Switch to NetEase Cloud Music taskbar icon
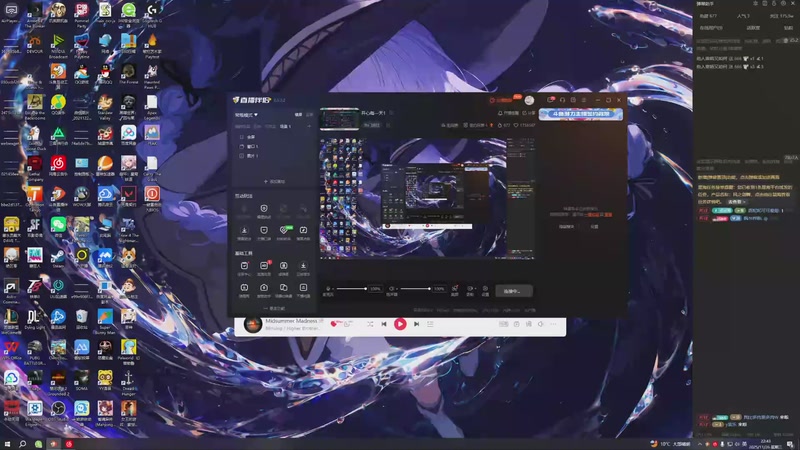The width and height of the screenshot is (800, 450). [69, 444]
